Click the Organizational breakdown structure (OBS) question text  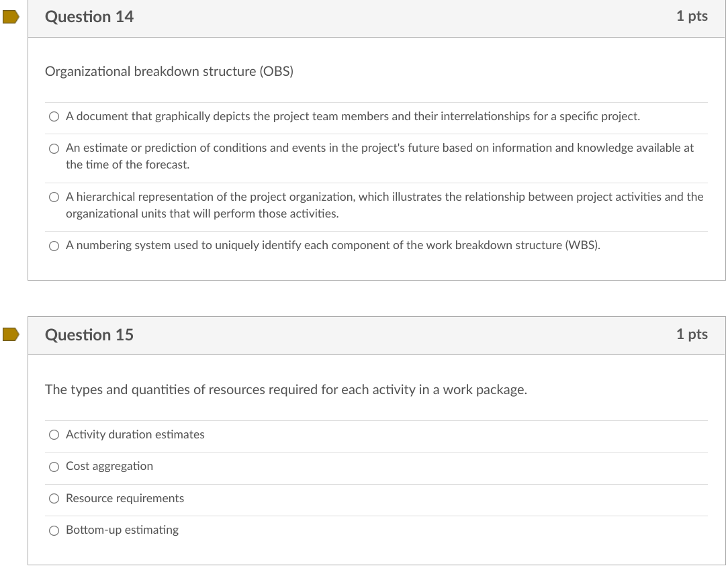pyautogui.click(x=169, y=71)
